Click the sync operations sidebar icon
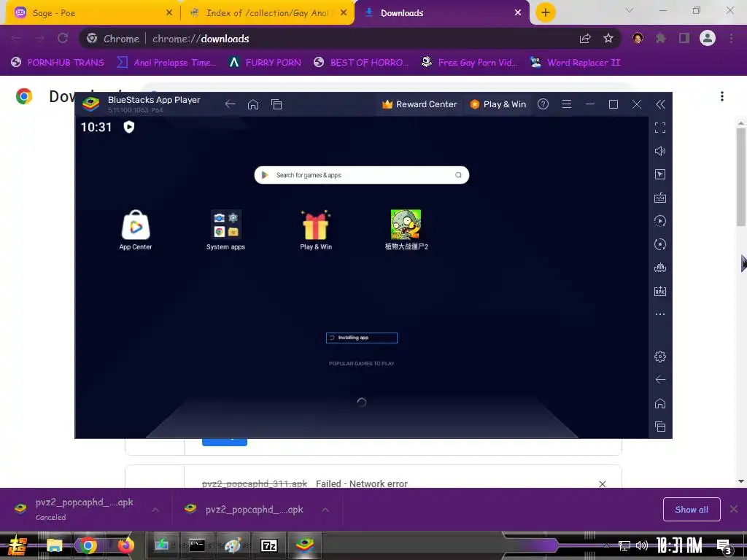The image size is (747, 560). 659,244
